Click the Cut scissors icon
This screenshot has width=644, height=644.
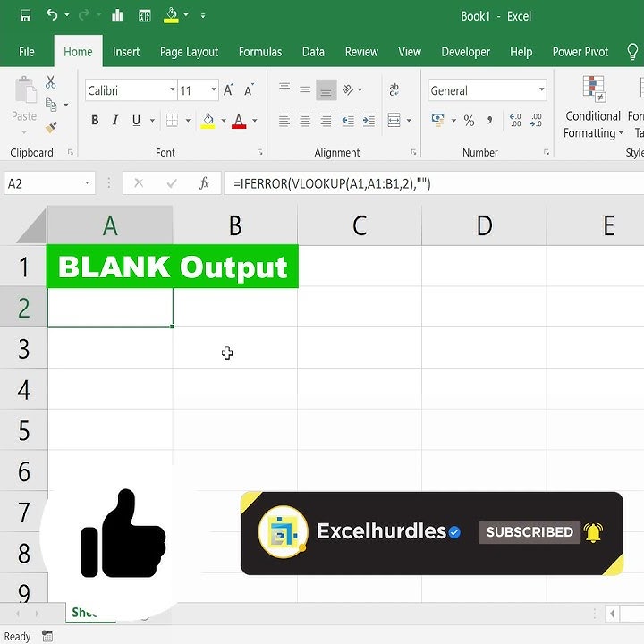pos(50,82)
